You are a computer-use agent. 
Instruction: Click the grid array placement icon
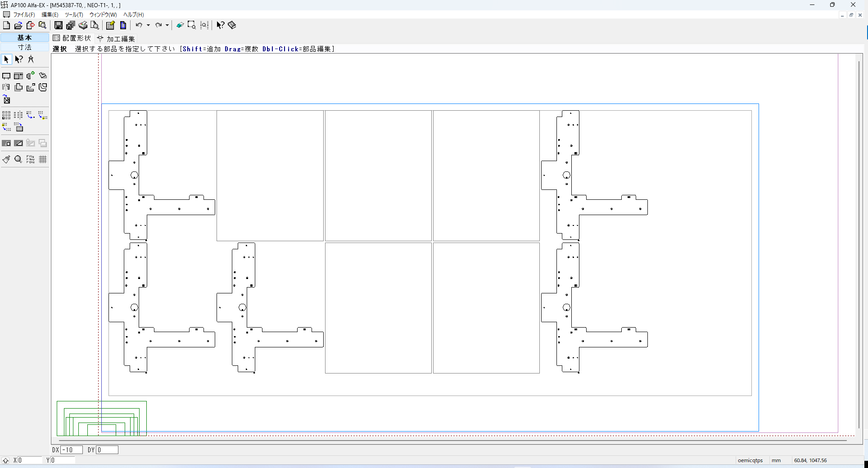pos(6,116)
